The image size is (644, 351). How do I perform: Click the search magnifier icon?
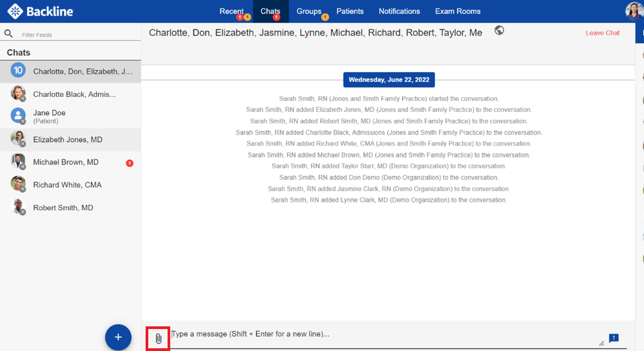point(9,34)
